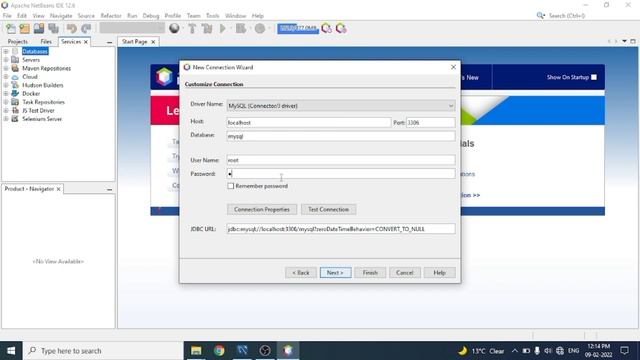Open Chrome from the taskbar
Screen dimensions: 640x360
pos(219,351)
